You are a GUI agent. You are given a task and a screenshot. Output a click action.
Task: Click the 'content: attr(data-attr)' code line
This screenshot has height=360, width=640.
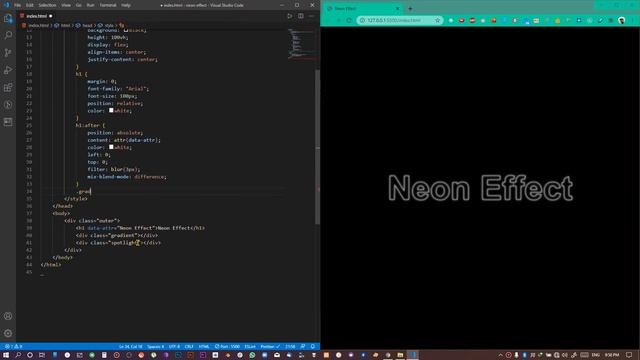[124, 140]
